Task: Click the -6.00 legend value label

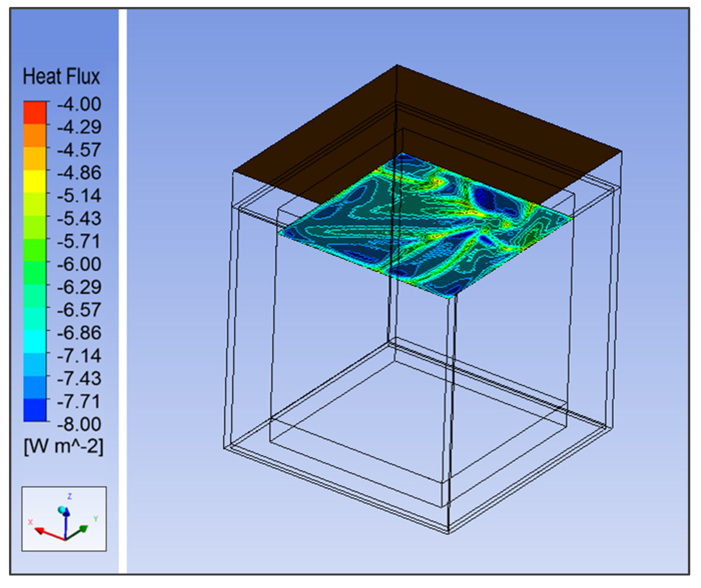Action: pyautogui.click(x=79, y=264)
